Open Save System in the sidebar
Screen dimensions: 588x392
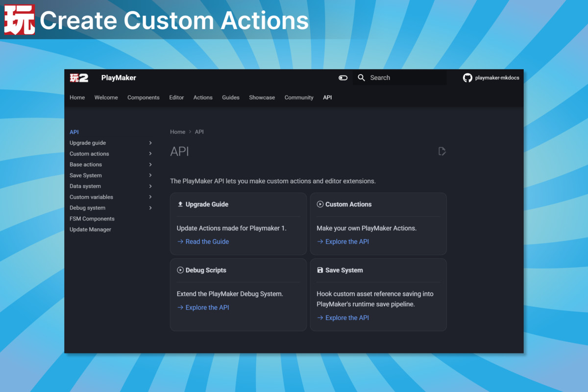(x=86, y=175)
